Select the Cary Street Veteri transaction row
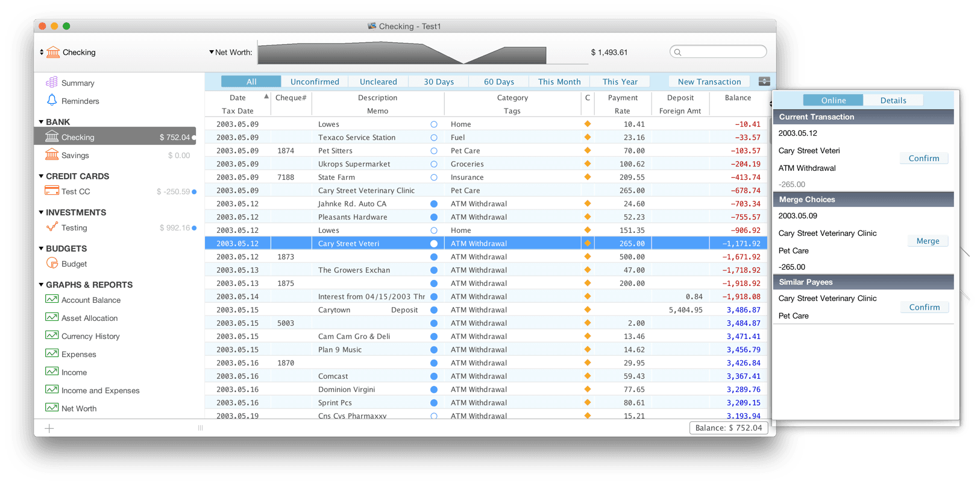 coord(486,243)
